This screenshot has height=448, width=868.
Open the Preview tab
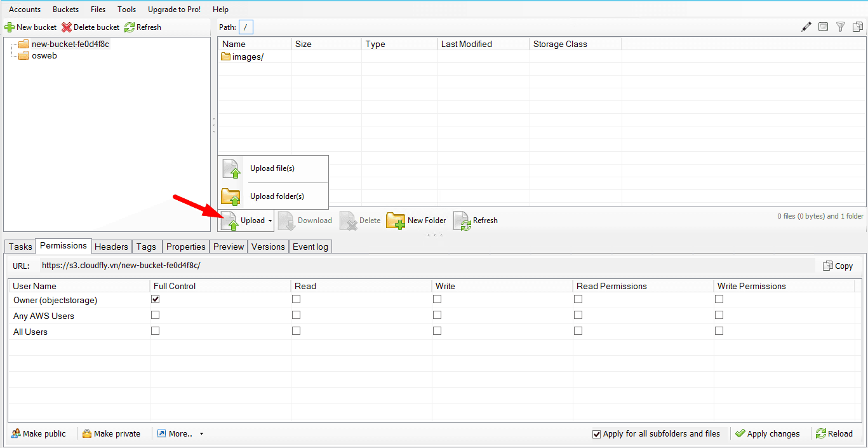coord(229,247)
